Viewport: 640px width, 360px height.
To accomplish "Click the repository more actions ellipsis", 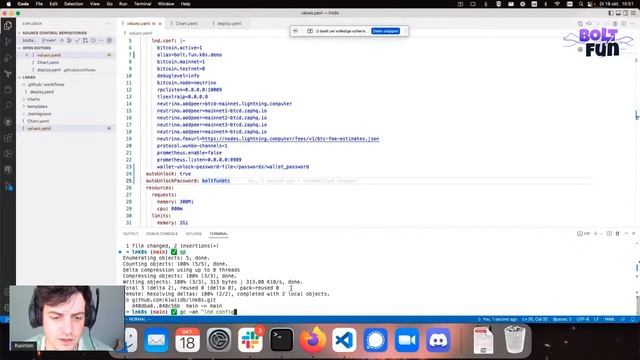I will tap(101, 40).
